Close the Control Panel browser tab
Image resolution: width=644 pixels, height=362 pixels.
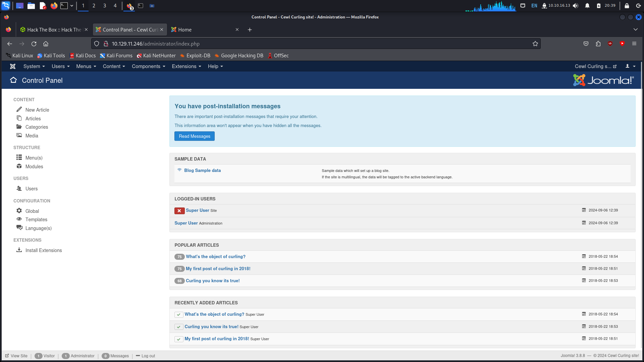click(x=162, y=30)
